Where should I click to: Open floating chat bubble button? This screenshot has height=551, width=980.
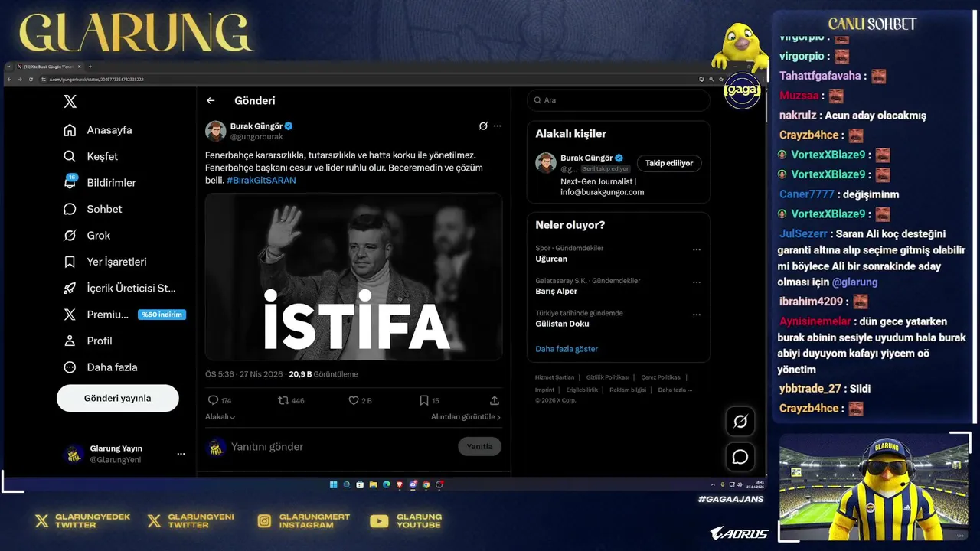pyautogui.click(x=740, y=457)
